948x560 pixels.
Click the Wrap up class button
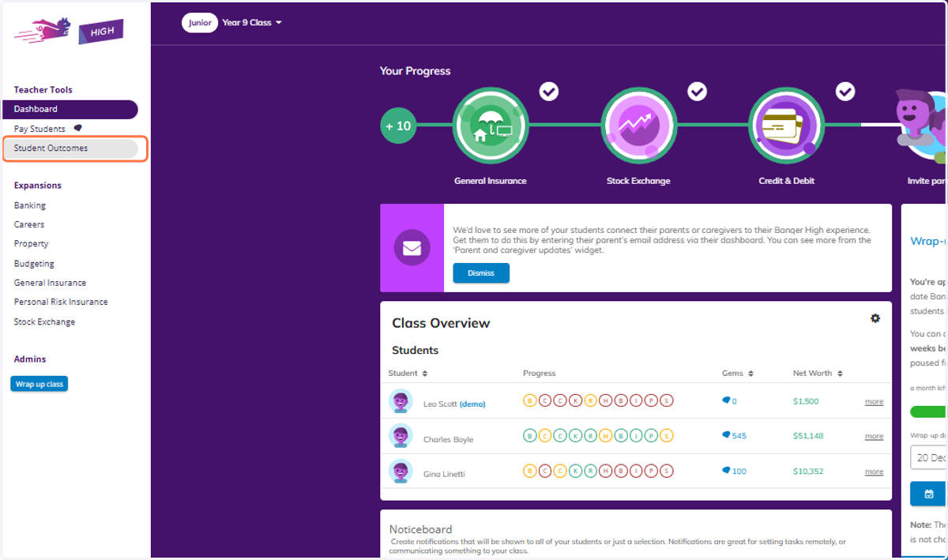tap(39, 384)
